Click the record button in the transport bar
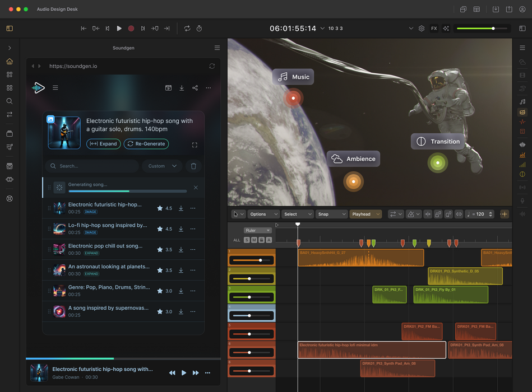Screen dimensions: 532x392 click(x=131, y=28)
